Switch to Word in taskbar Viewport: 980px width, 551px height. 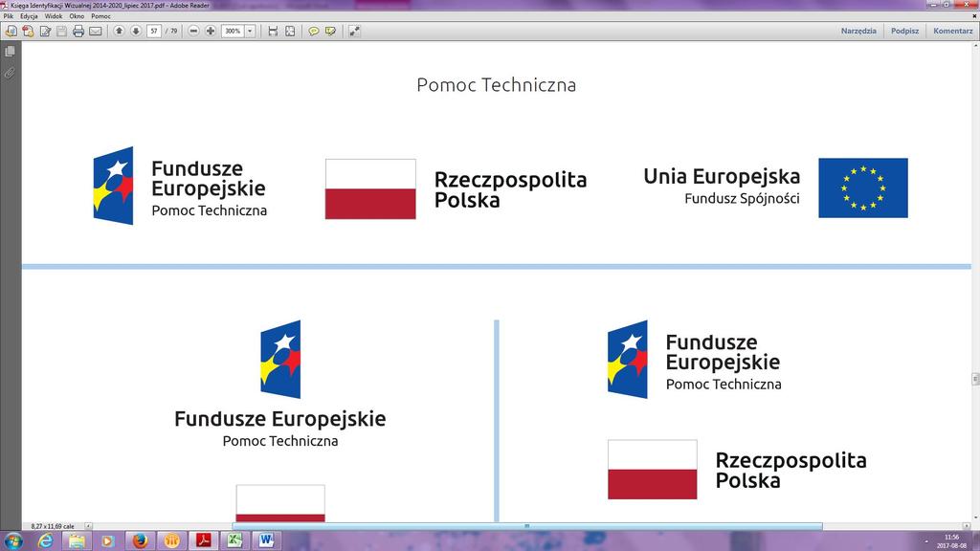click(x=266, y=541)
